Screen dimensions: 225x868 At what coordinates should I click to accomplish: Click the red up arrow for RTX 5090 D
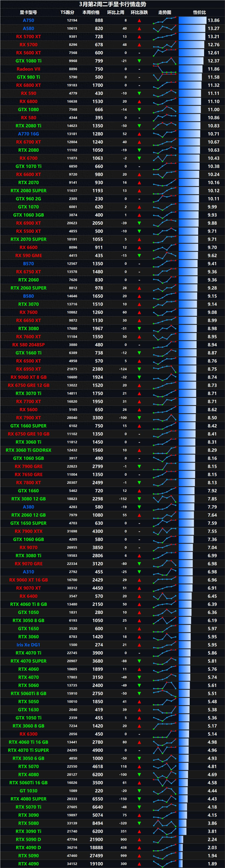coord(139,839)
